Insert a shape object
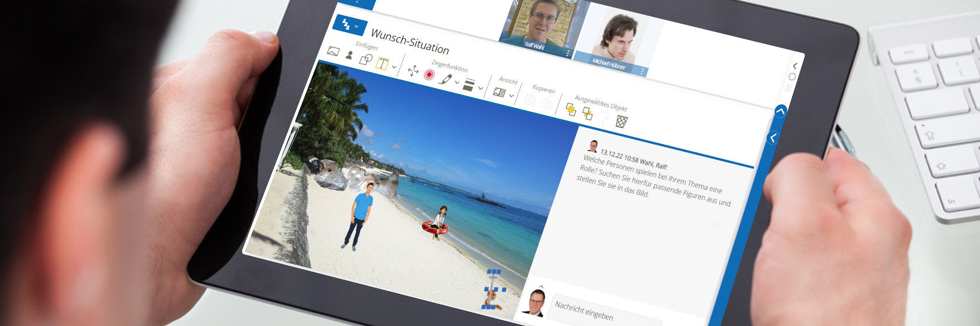980x326 pixels. click(366, 59)
